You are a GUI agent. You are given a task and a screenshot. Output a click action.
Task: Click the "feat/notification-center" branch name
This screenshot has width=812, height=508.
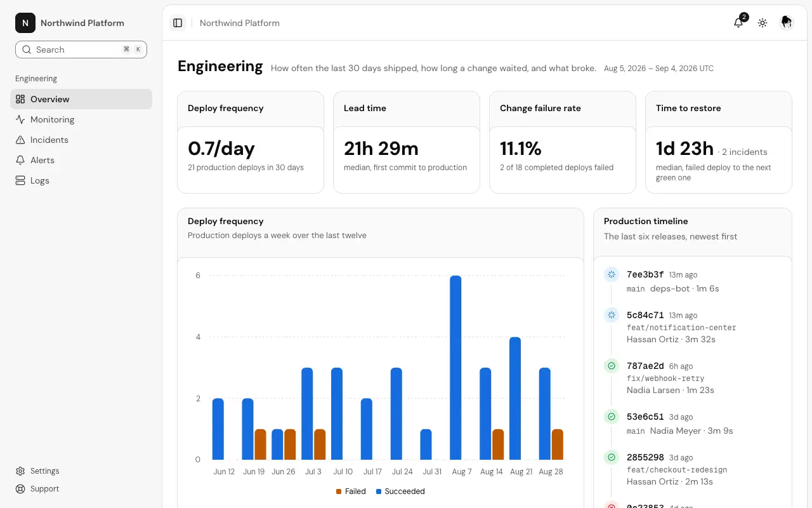[x=681, y=328]
